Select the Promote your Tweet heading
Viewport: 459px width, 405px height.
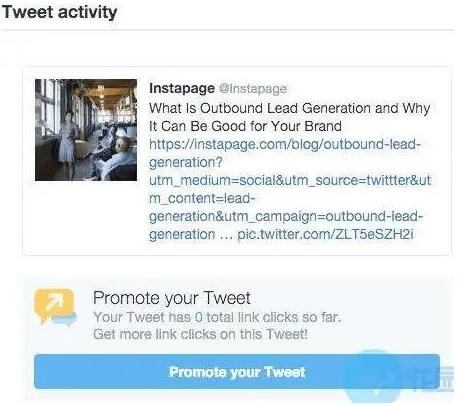pyautogui.click(x=172, y=298)
